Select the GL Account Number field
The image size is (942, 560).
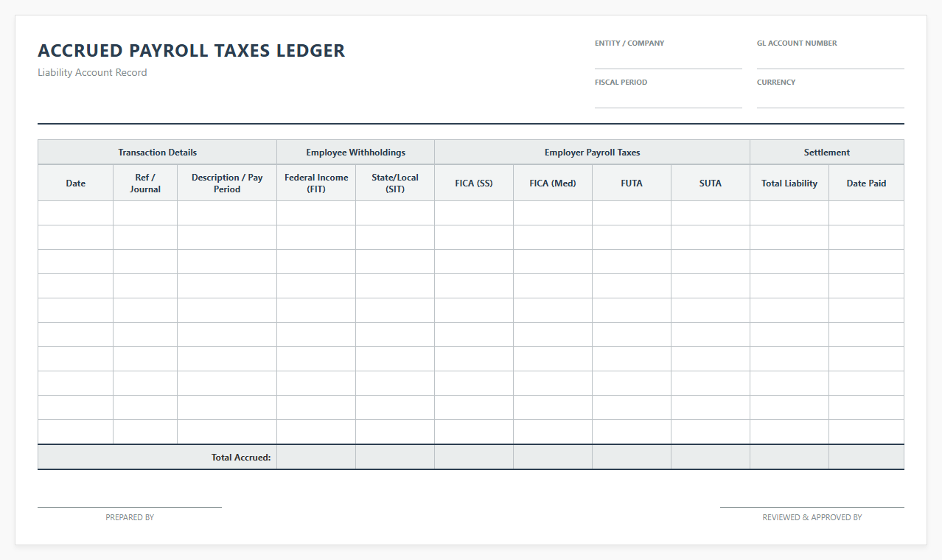pyautogui.click(x=830, y=60)
